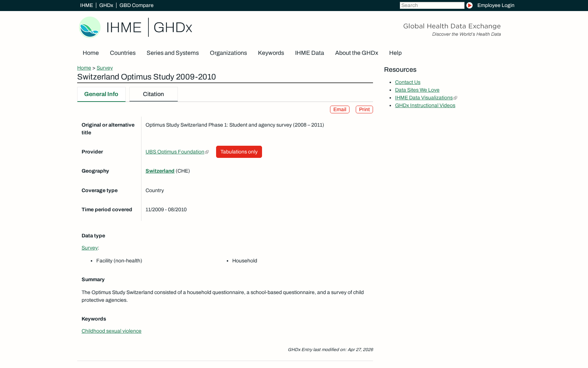
Task: Open the Organizations menu
Action: [228, 53]
